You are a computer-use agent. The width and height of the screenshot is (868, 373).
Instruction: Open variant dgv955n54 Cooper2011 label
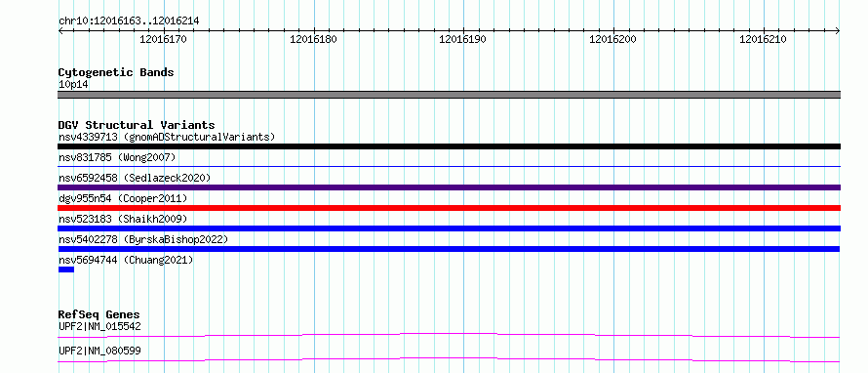click(123, 198)
